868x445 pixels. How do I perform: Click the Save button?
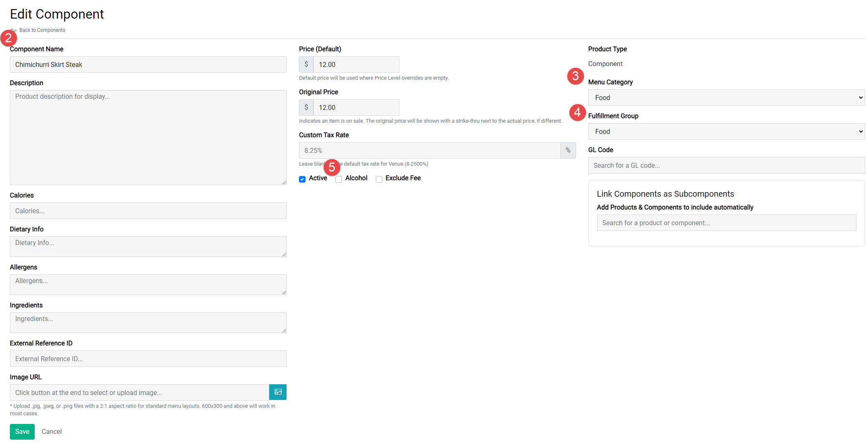pyautogui.click(x=22, y=431)
